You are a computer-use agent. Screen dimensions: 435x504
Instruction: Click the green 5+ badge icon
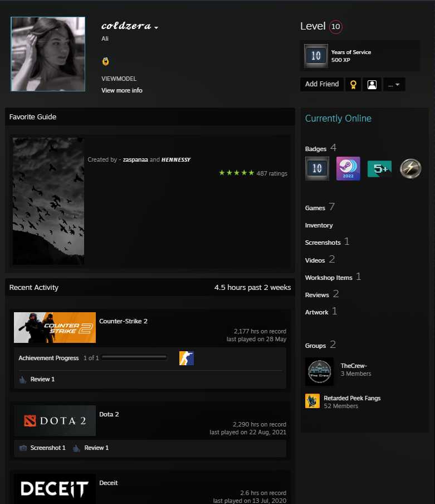[379, 168]
